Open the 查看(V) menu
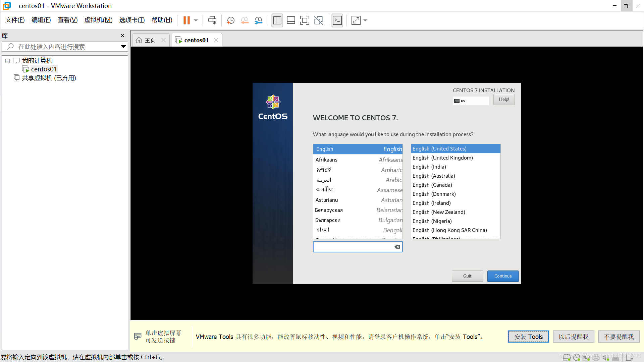Image resolution: width=644 pixels, height=362 pixels. point(67,20)
